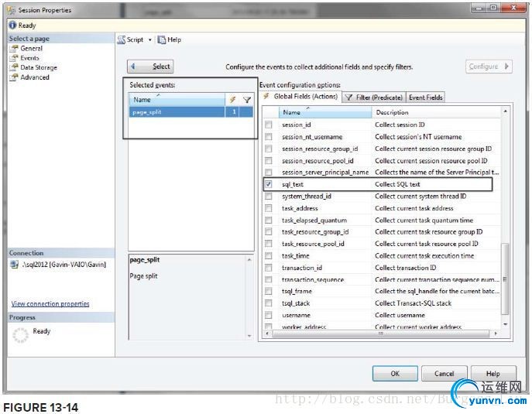Click the horizontal scrollbar left arrow
This screenshot has height=414, width=532.
tap(267, 334)
